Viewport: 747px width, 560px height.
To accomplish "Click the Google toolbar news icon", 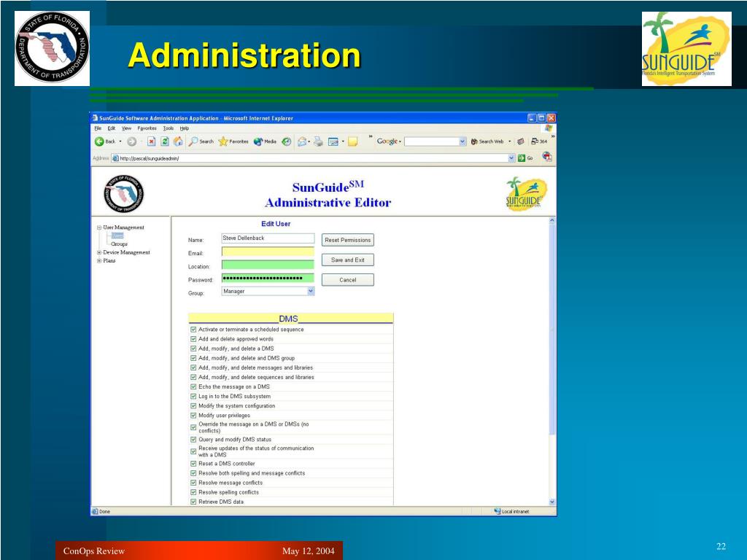I will click(x=521, y=141).
